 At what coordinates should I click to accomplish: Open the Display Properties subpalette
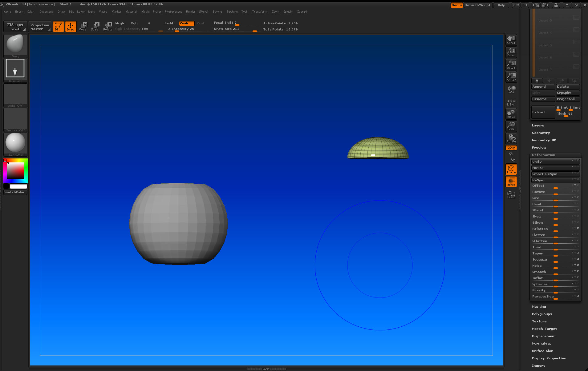[549, 358]
